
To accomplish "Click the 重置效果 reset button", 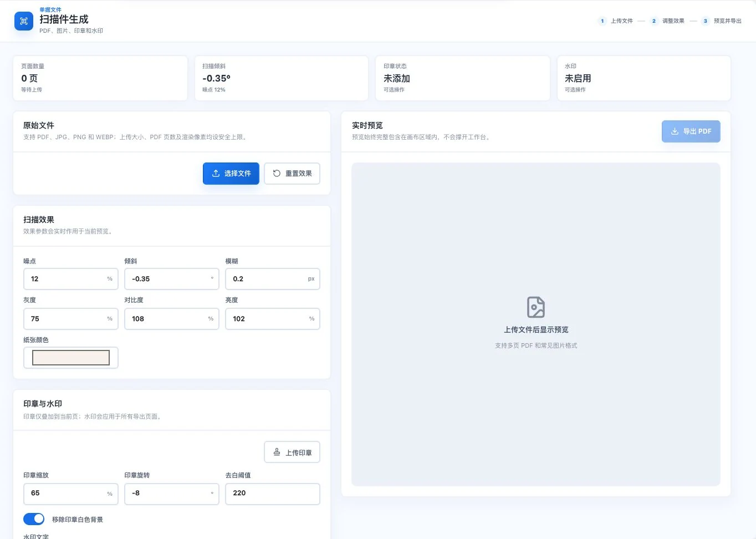I will point(292,174).
